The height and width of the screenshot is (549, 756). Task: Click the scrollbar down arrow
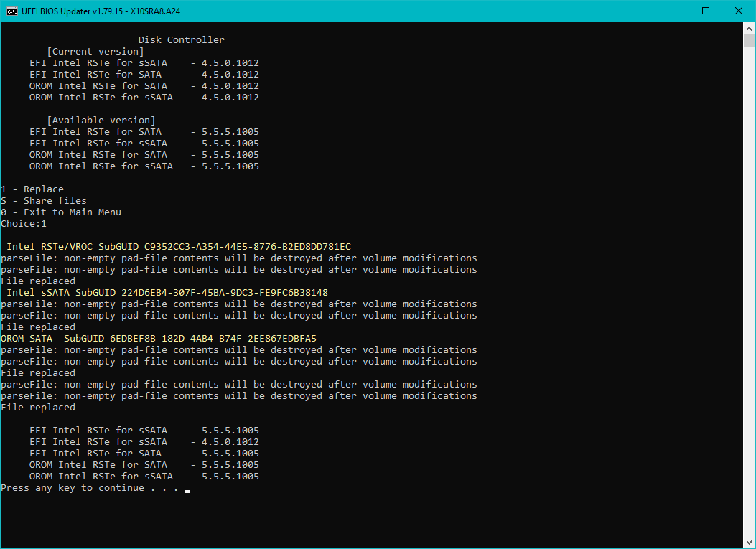pyautogui.click(x=749, y=543)
